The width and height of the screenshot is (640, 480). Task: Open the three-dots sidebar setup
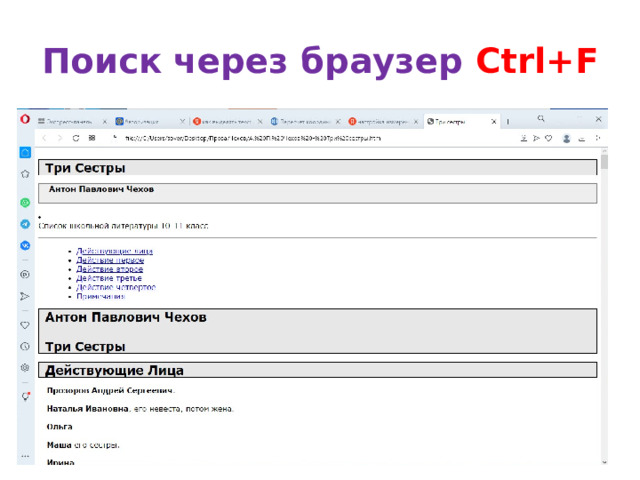point(25,456)
